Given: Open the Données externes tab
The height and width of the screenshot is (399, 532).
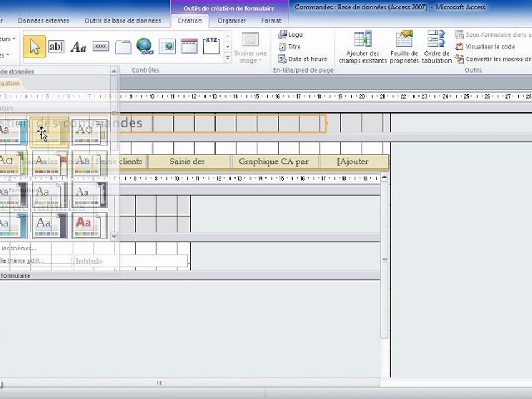Looking at the screenshot, I should (43, 21).
